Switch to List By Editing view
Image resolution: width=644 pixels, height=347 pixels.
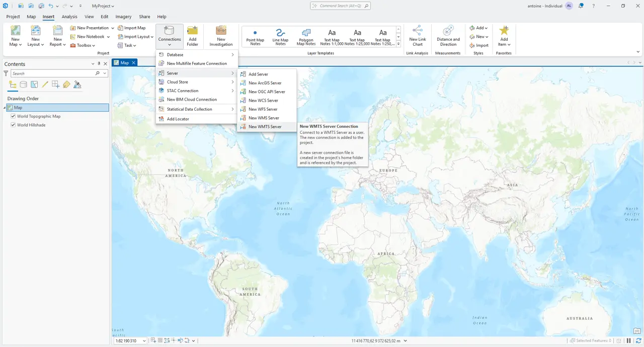tap(45, 84)
